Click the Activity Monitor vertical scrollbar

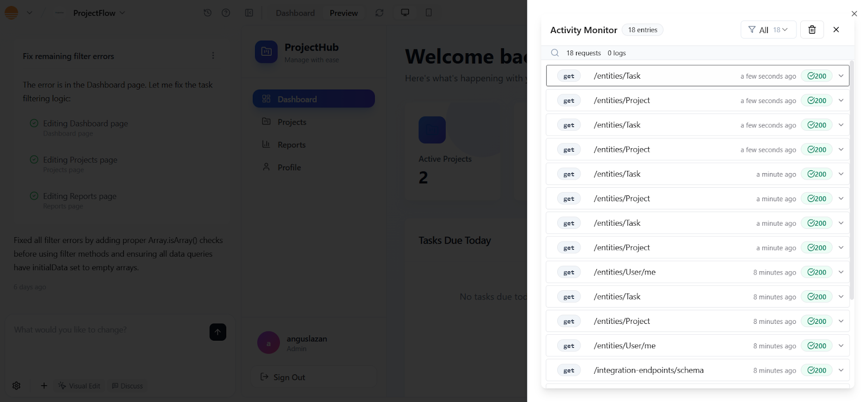click(x=852, y=179)
